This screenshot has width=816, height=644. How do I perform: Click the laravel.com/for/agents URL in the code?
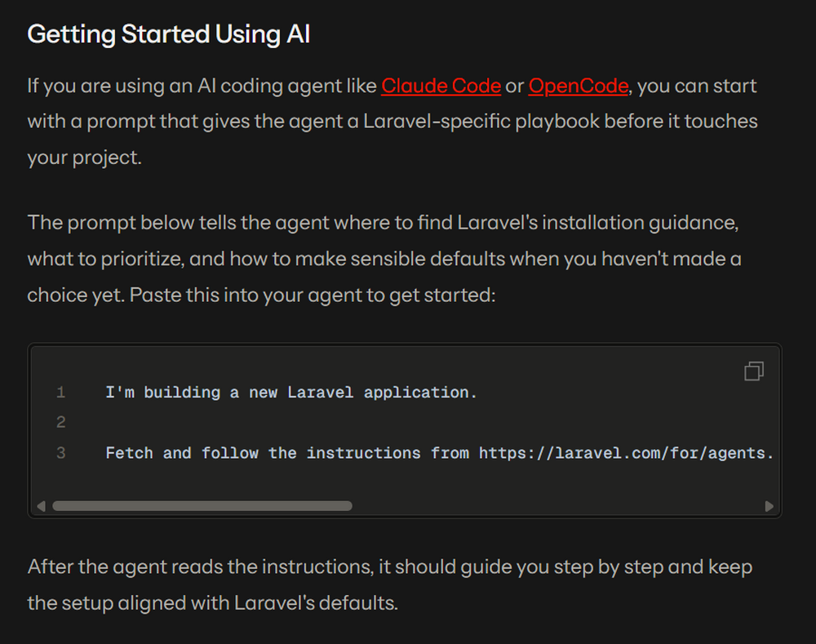[x=625, y=453]
